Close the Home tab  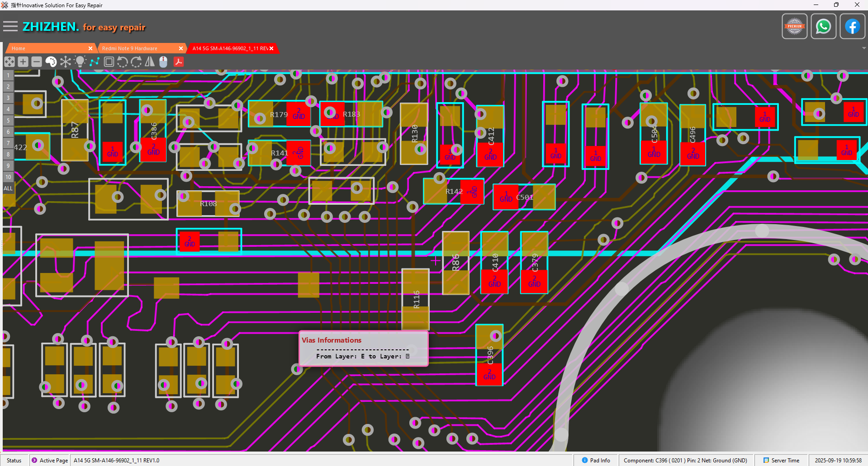pyautogui.click(x=90, y=48)
